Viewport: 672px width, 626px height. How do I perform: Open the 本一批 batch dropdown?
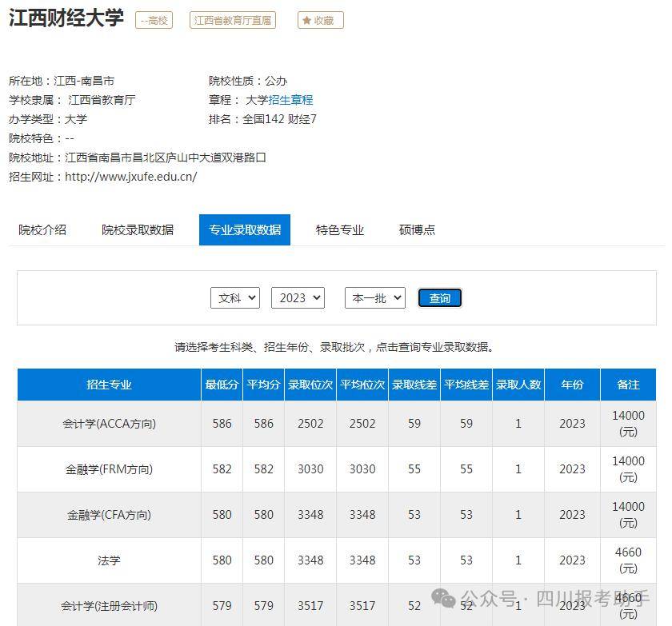pyautogui.click(x=375, y=298)
